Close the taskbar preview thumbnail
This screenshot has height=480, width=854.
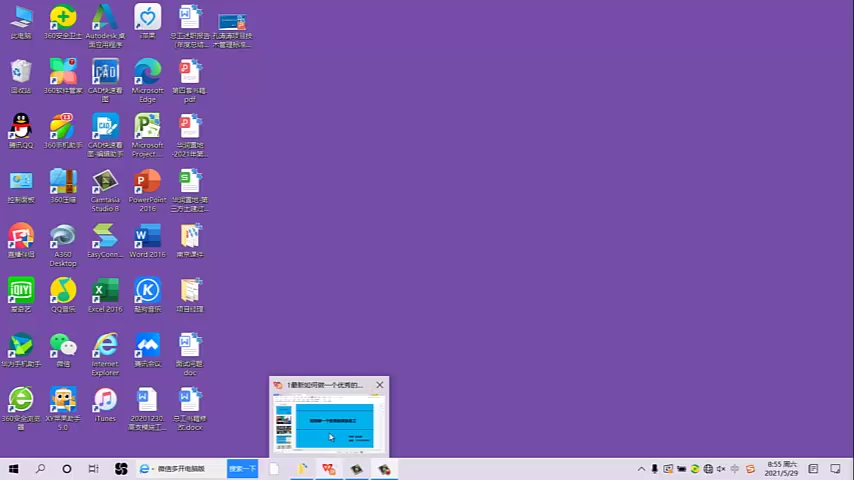point(380,385)
